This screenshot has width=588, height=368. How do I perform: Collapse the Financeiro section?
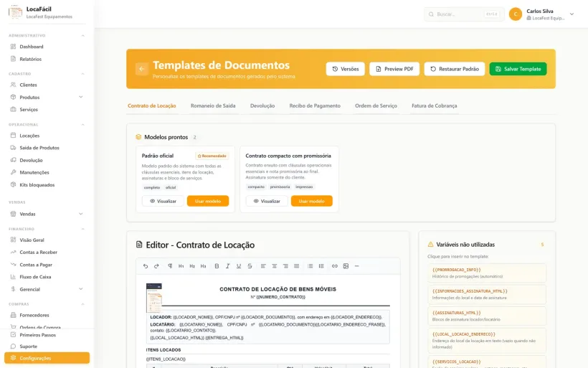click(83, 229)
